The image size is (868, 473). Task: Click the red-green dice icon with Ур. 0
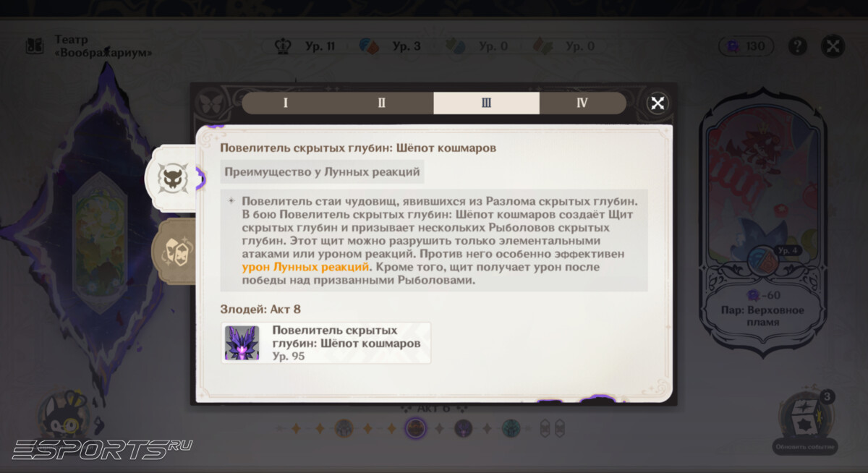coord(542,46)
